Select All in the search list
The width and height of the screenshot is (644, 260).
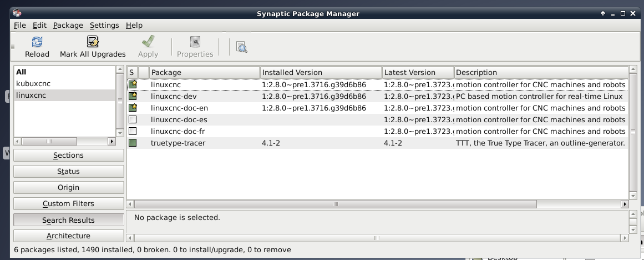[x=64, y=72]
